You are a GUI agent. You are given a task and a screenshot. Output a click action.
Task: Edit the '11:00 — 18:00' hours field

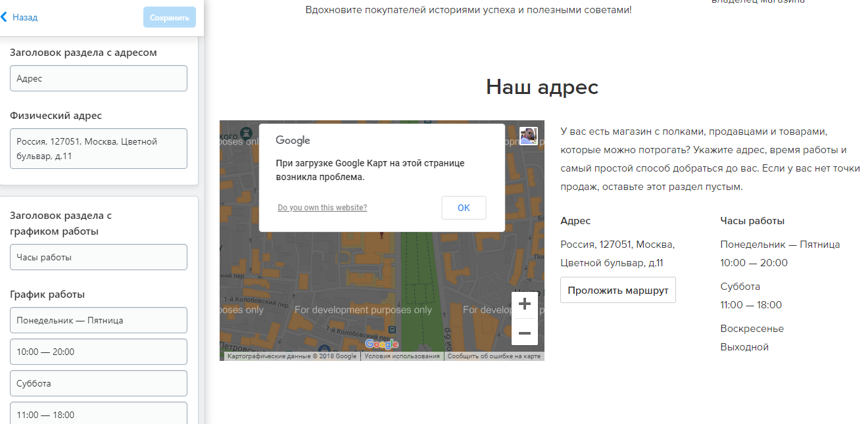click(x=99, y=413)
